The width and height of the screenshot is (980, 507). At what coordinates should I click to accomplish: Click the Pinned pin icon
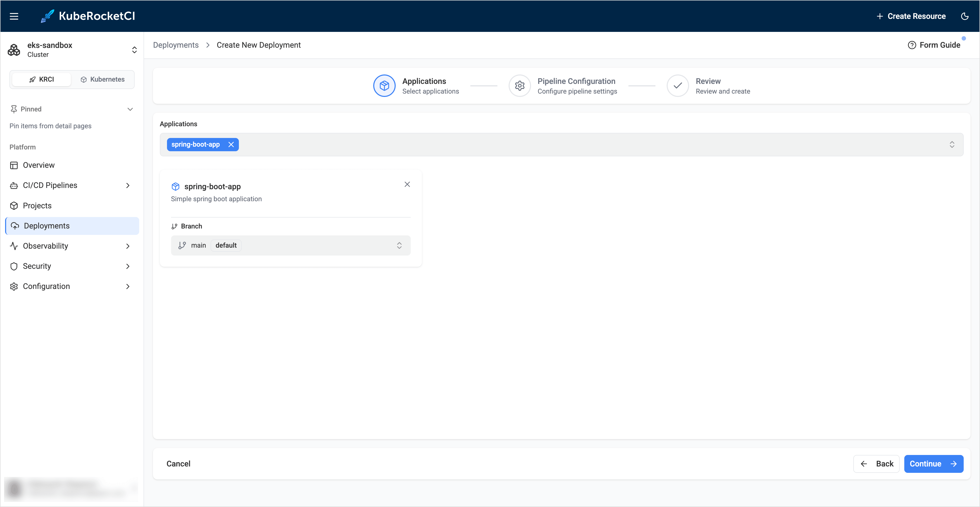coord(14,109)
